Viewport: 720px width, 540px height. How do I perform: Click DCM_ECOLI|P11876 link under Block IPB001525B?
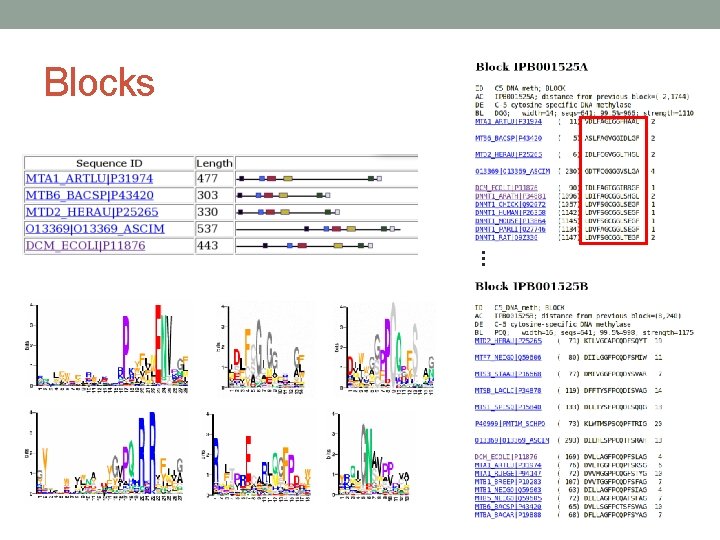pos(506,456)
